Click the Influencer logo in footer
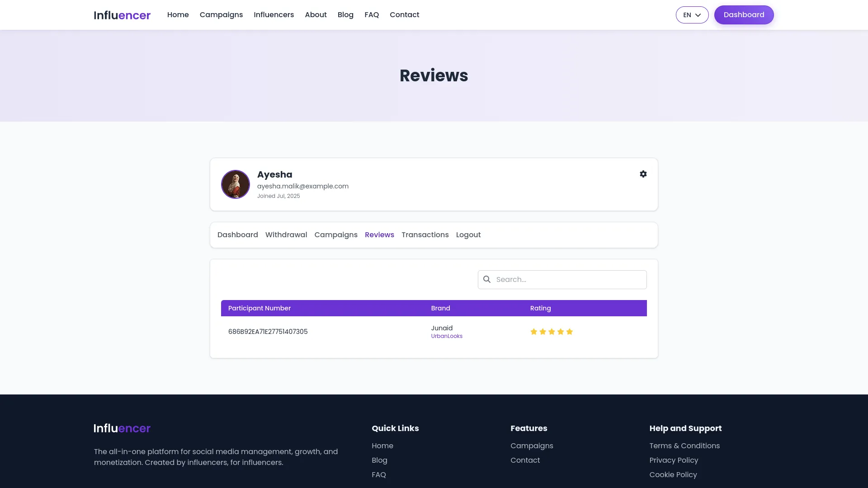The width and height of the screenshot is (868, 488). point(122,428)
